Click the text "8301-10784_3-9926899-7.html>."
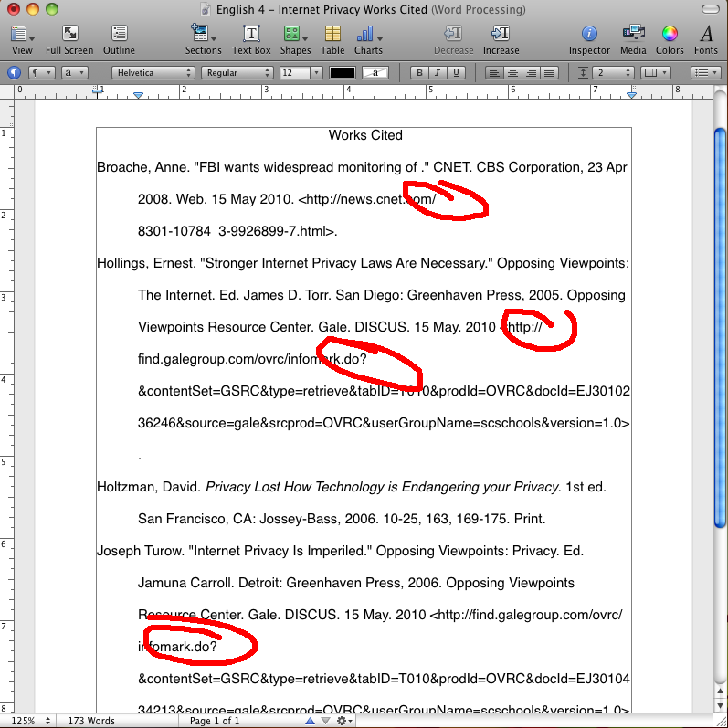Screen dimensions: 728x728 point(237,231)
